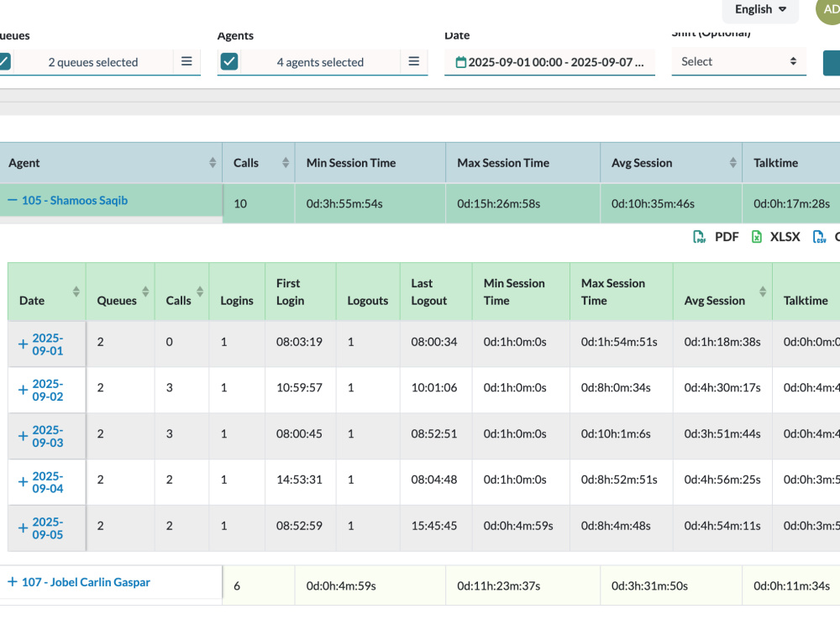The image size is (840, 630).
Task: Click the CSV export file icon
Action: click(x=820, y=237)
